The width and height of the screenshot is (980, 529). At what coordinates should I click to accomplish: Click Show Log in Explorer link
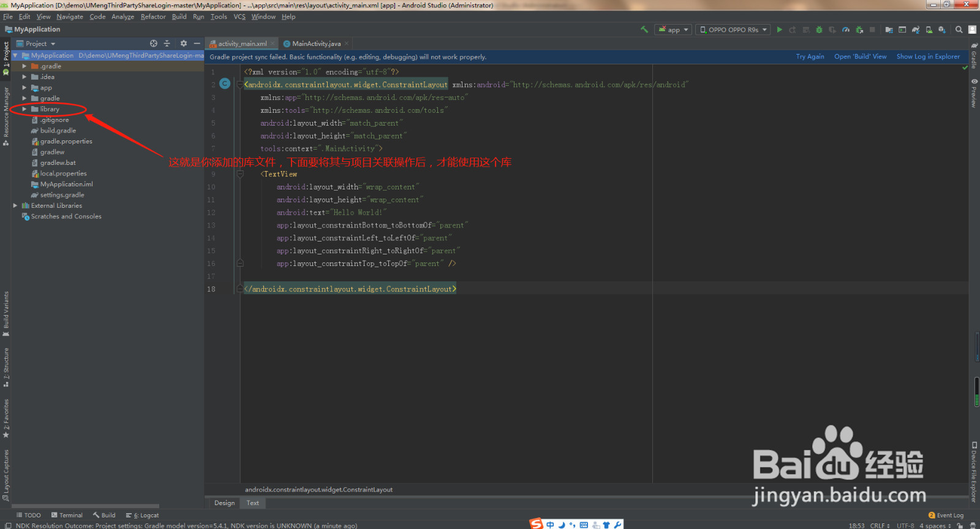928,56
